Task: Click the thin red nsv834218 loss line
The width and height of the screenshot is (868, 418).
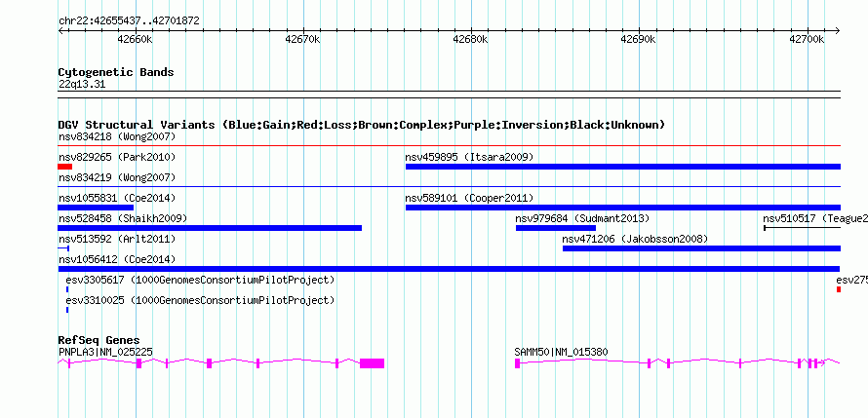Action: (449, 146)
